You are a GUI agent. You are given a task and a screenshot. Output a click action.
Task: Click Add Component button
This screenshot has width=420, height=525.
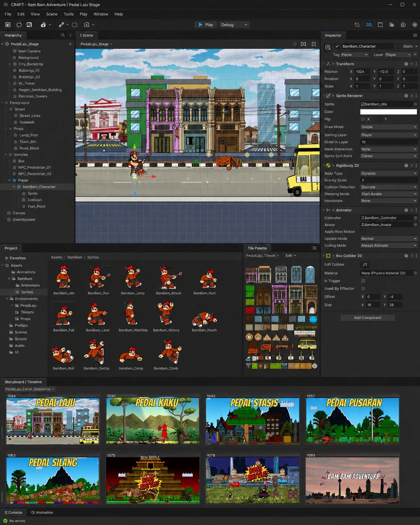point(368,318)
